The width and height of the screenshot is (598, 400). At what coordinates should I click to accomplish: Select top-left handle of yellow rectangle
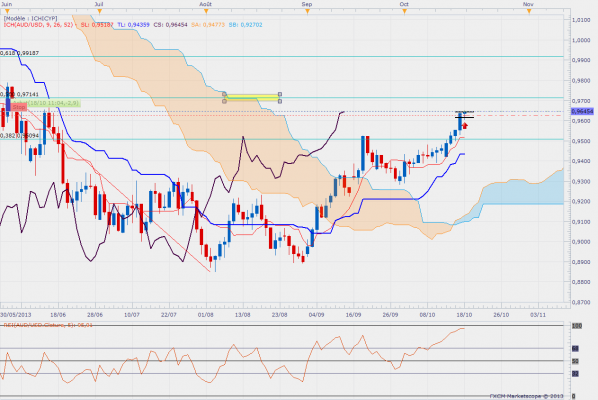pyautogui.click(x=224, y=94)
